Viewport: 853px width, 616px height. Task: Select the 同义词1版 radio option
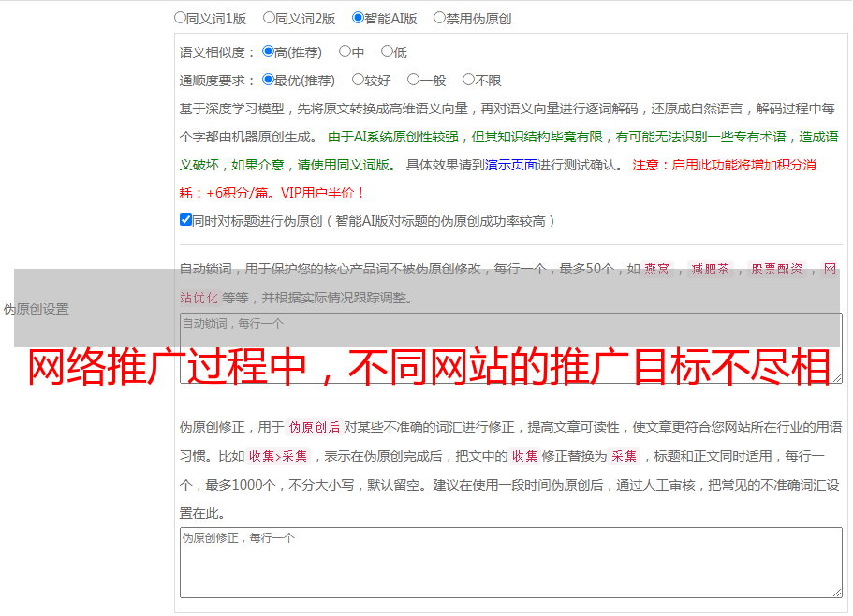pos(180,18)
